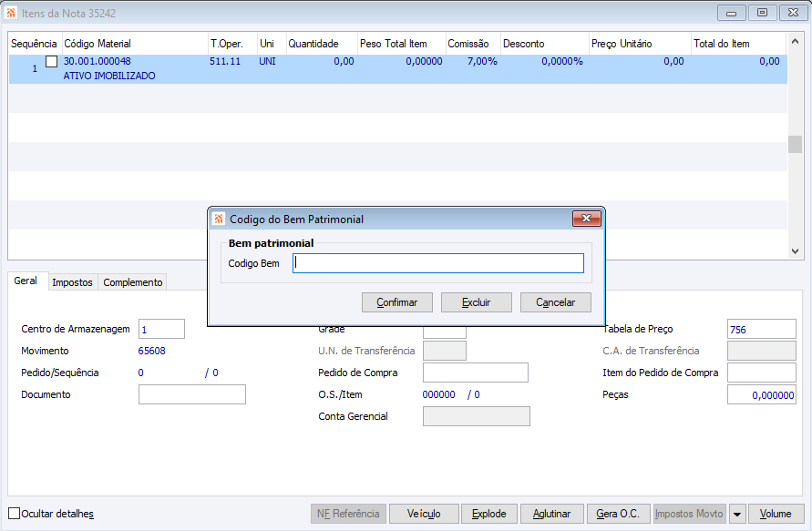Click the Desconto column header
The image size is (812, 531).
[x=545, y=44]
